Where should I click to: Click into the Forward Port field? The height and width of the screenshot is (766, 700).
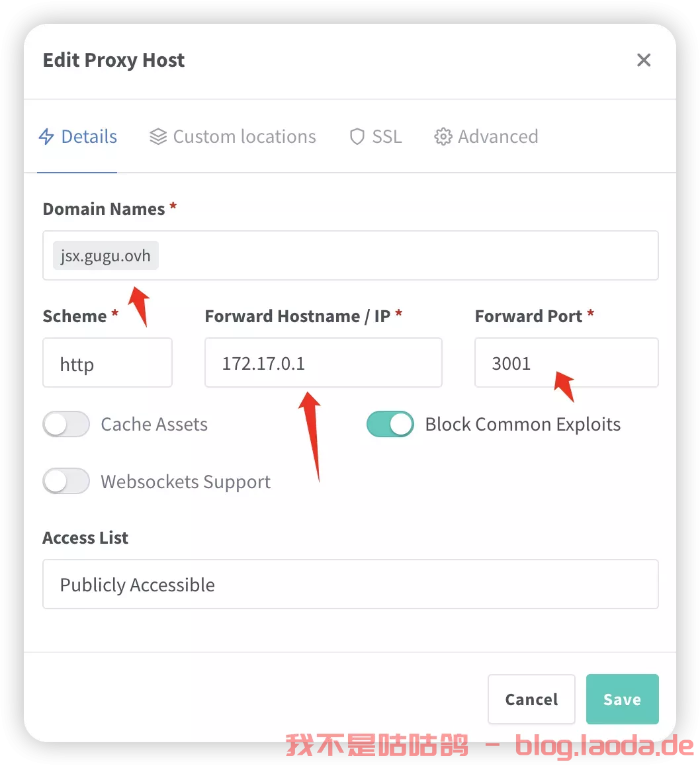566,362
